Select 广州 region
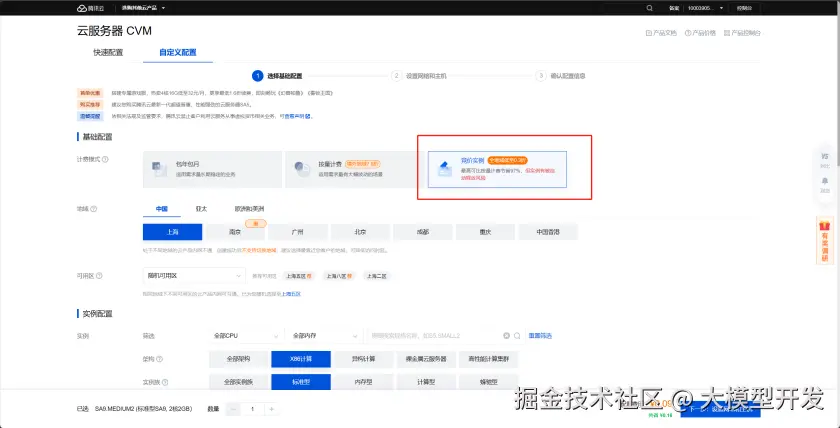This screenshot has height=428, width=840. pyautogui.click(x=298, y=232)
